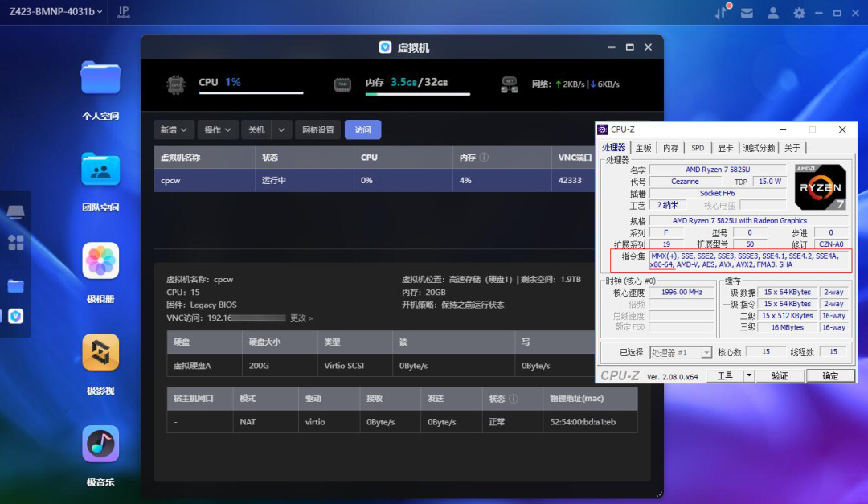
Task: Click the AMD Ryzen 7 5825U name field
Action: (x=718, y=170)
